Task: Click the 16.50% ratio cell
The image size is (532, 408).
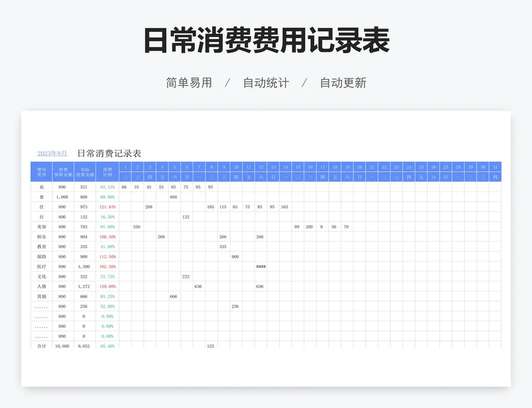Action: [x=108, y=217]
